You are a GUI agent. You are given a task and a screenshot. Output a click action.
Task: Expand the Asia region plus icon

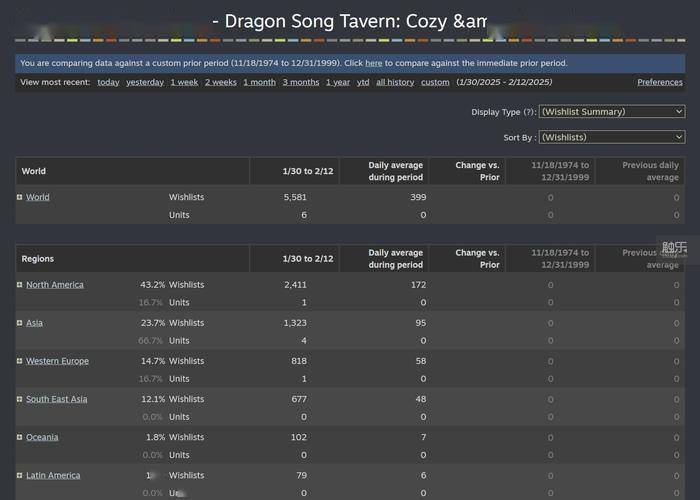coord(20,323)
